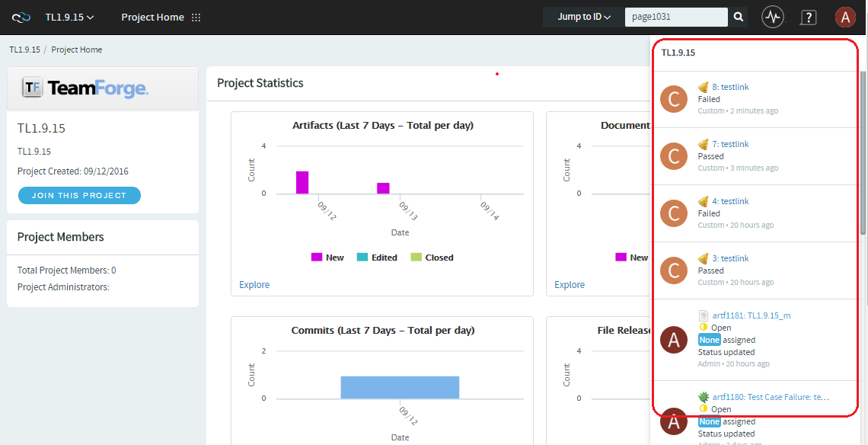Click the document icon beside artf1181

[x=704, y=315]
